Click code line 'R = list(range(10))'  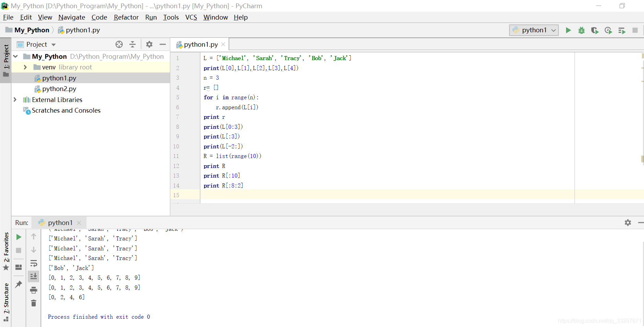pyautogui.click(x=232, y=156)
